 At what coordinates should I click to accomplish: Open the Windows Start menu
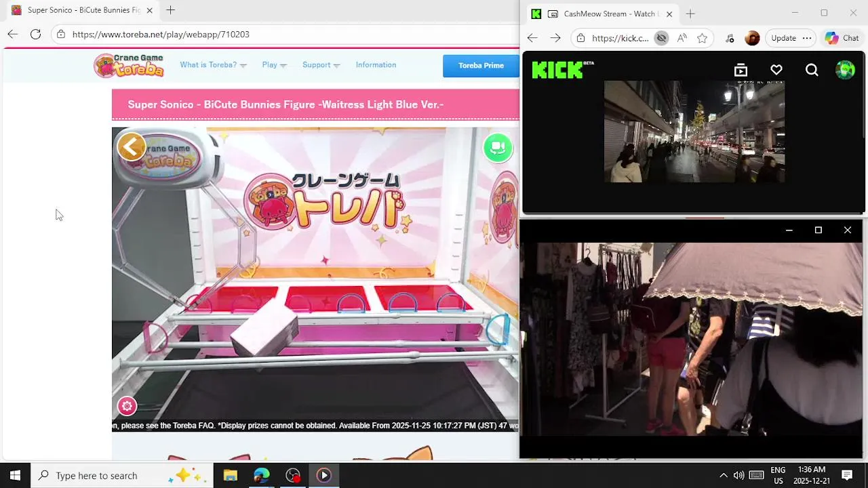[15, 475]
